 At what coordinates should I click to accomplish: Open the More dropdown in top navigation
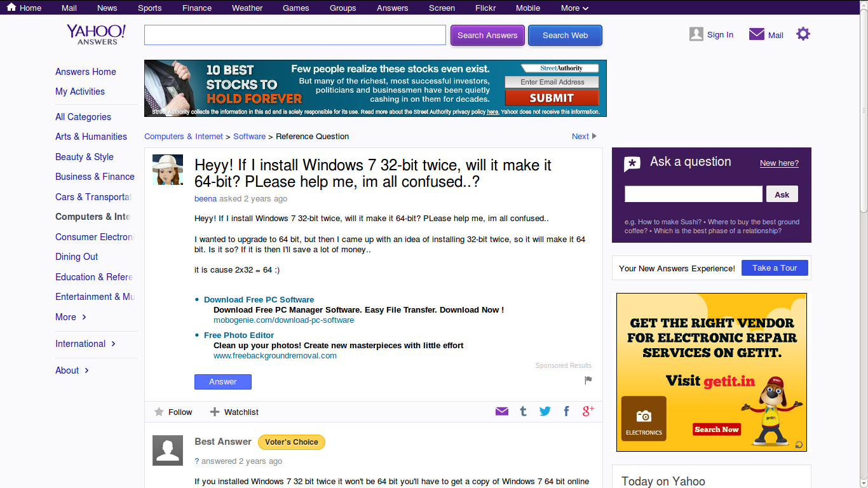[x=574, y=8]
